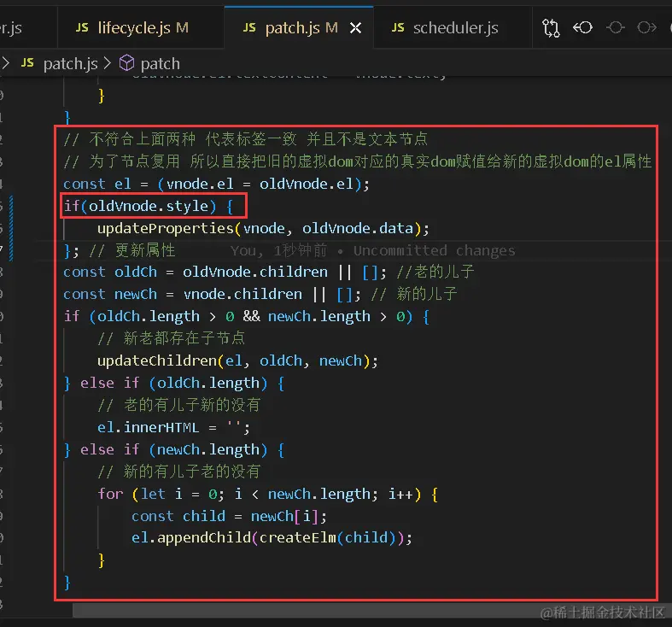672x627 pixels.
Task: Click the 'Uncommitted changes' blame annotation
Action: click(x=434, y=250)
